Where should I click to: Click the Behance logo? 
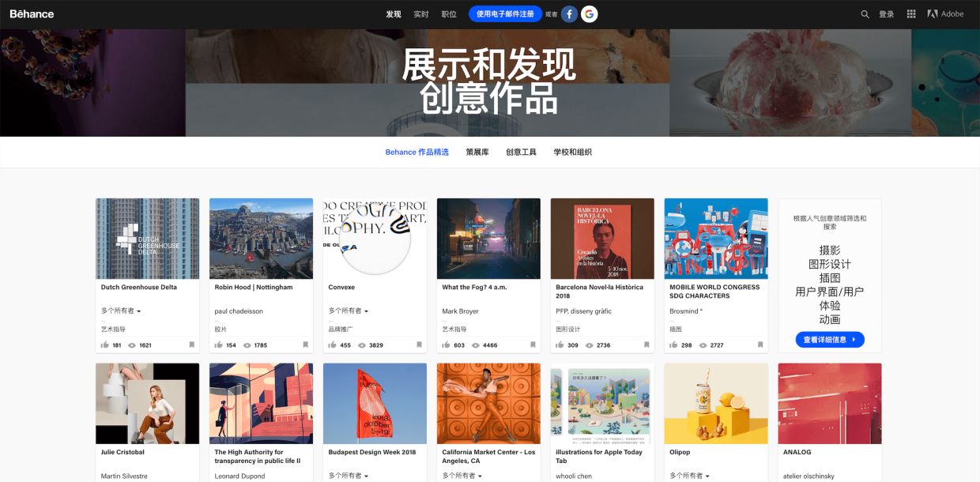32,14
